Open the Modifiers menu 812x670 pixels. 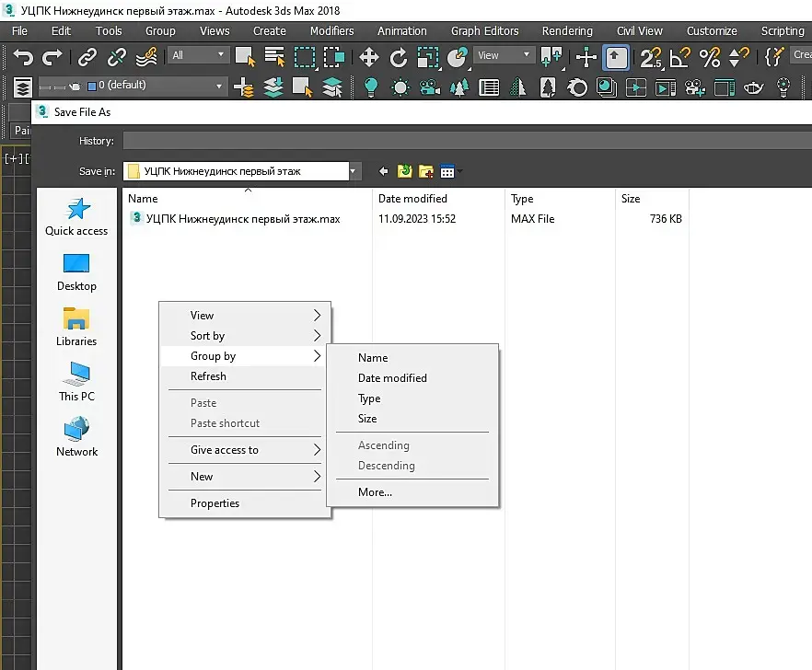point(331,30)
